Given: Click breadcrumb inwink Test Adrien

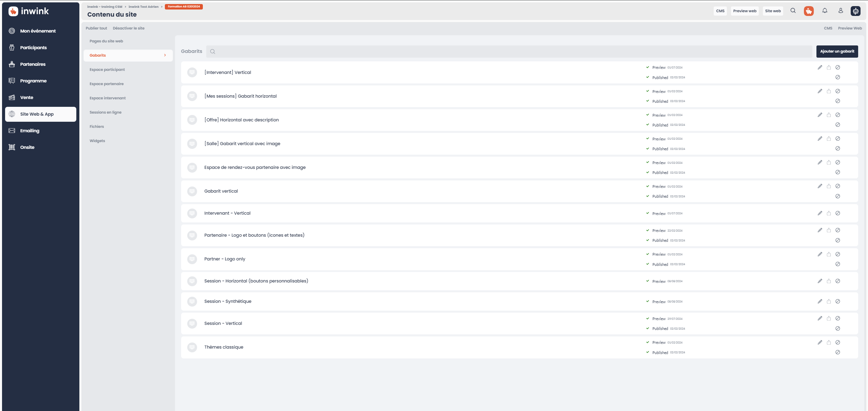Looking at the screenshot, I should [143, 7].
